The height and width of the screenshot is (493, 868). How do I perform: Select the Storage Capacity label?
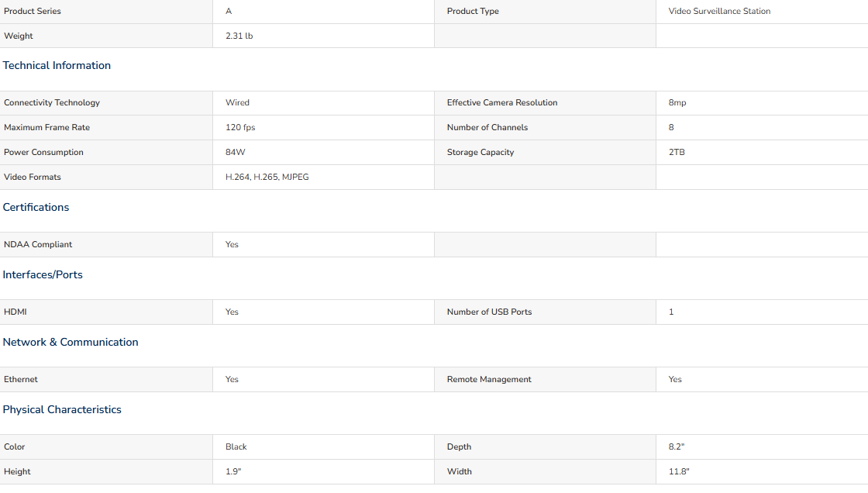[480, 153]
